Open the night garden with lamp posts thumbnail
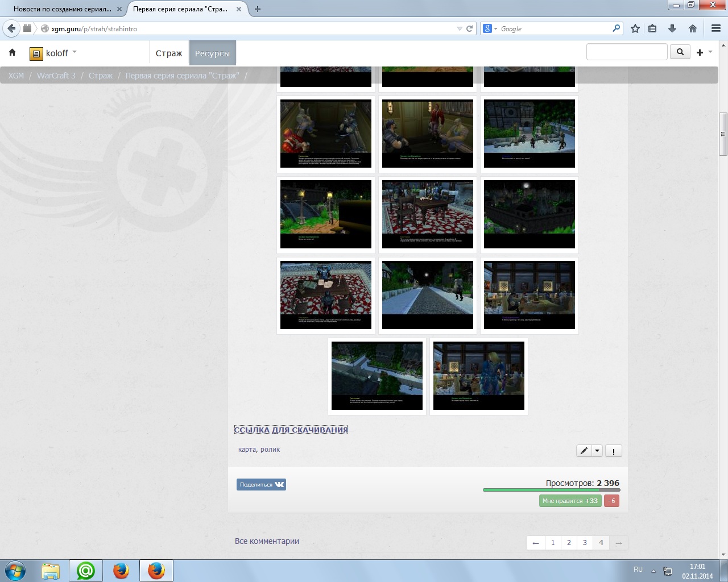The height and width of the screenshot is (582, 728). point(326,214)
